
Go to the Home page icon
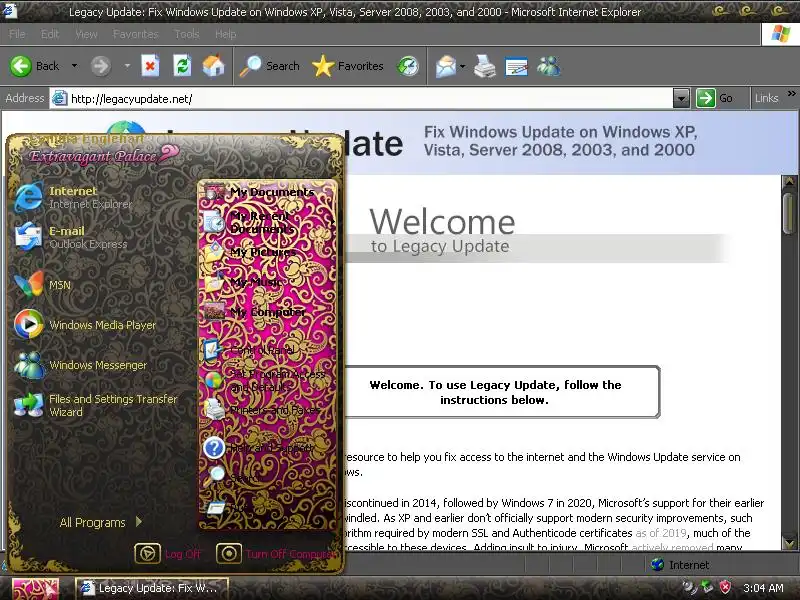(213, 66)
